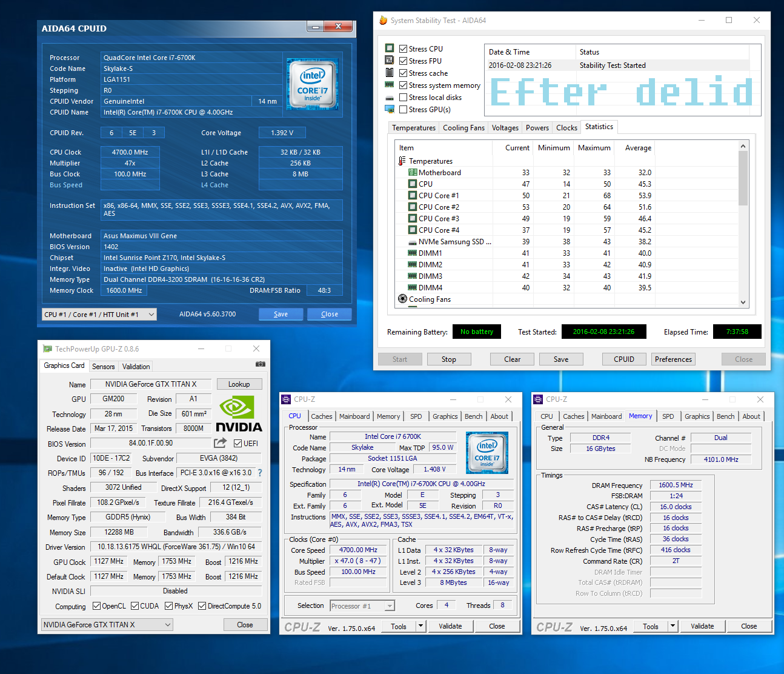
Task: Click the Intel Core i7 logo in AIDA64 CPUID
Action: pyautogui.click(x=313, y=84)
